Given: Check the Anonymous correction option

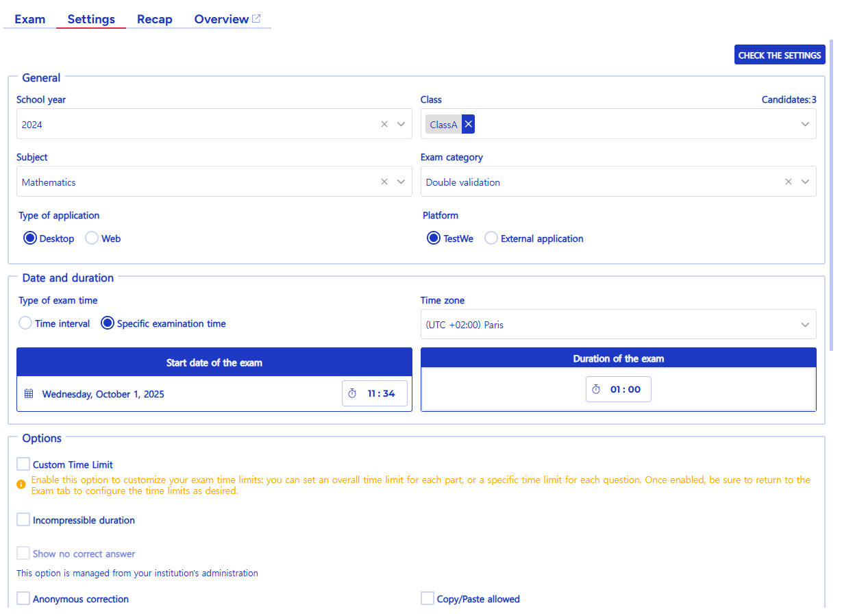Looking at the screenshot, I should point(23,597).
